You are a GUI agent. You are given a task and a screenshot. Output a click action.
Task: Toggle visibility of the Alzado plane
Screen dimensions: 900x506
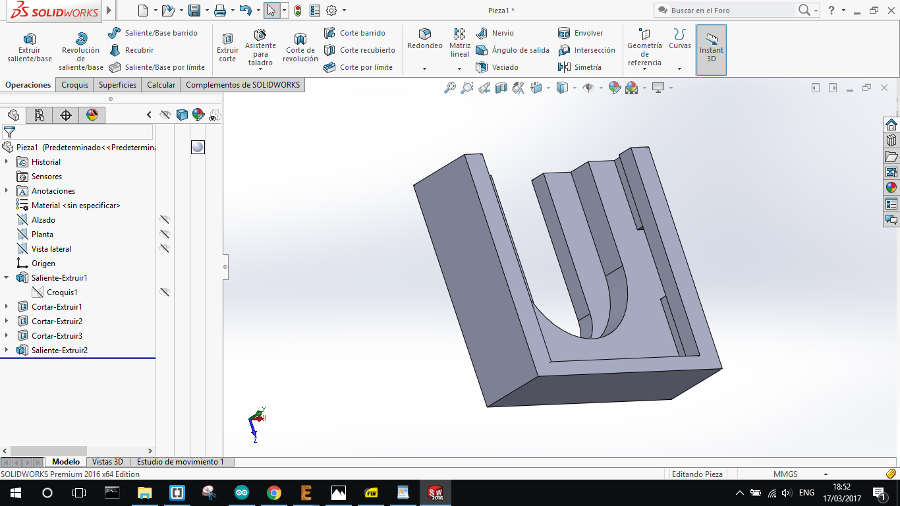pos(165,220)
